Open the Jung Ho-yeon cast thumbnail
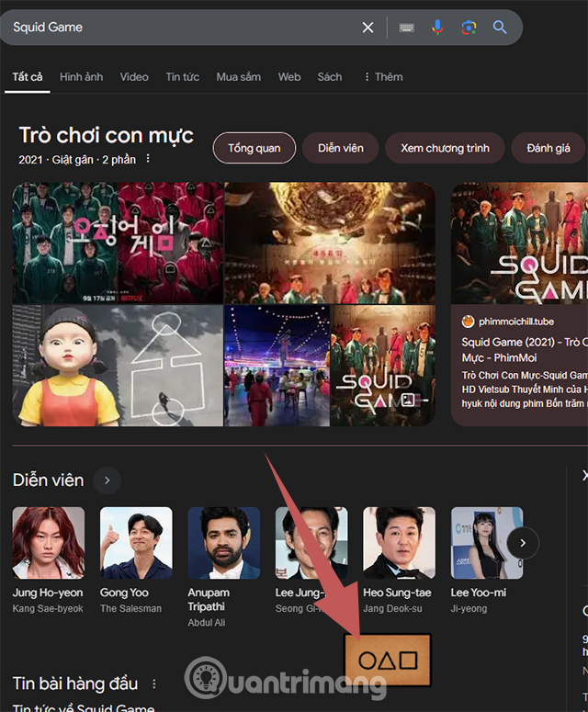Image resolution: width=588 pixels, height=712 pixels. (48, 543)
